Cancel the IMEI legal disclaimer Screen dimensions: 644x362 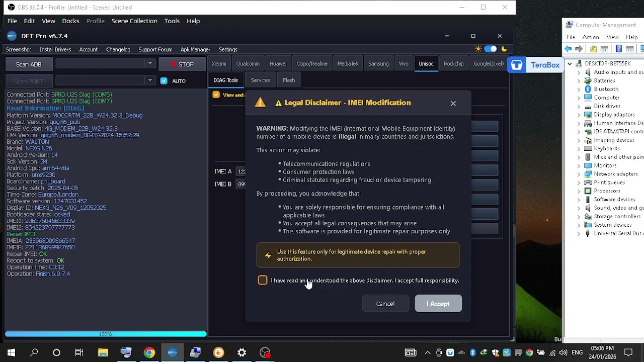pyautogui.click(x=385, y=304)
